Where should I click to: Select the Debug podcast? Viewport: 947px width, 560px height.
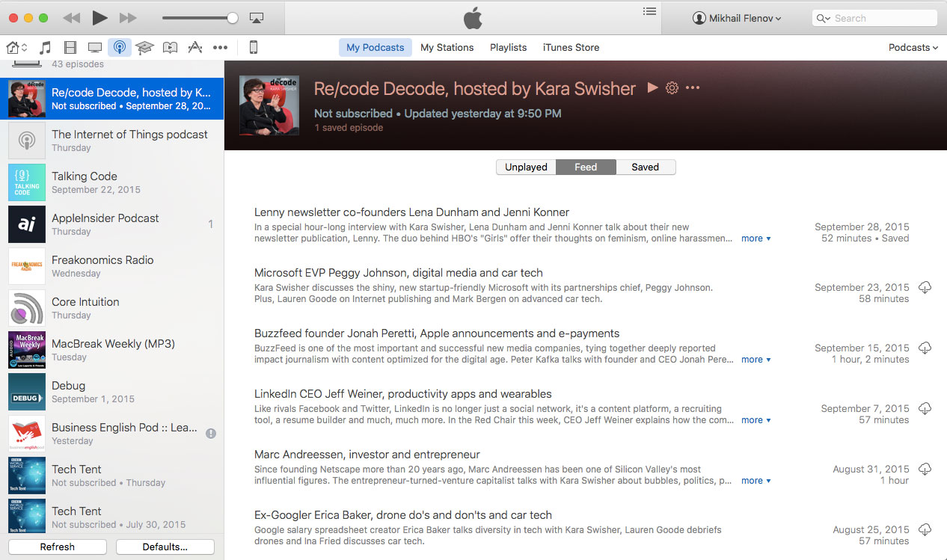pyautogui.click(x=112, y=392)
